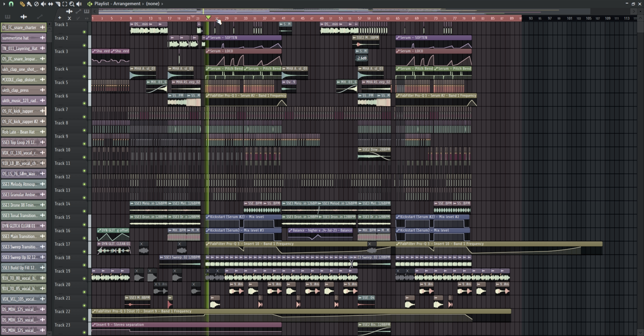This screenshot has height=336, width=644.
Task: Mute Track 16 via its green switch
Action: pyautogui.click(x=84, y=238)
